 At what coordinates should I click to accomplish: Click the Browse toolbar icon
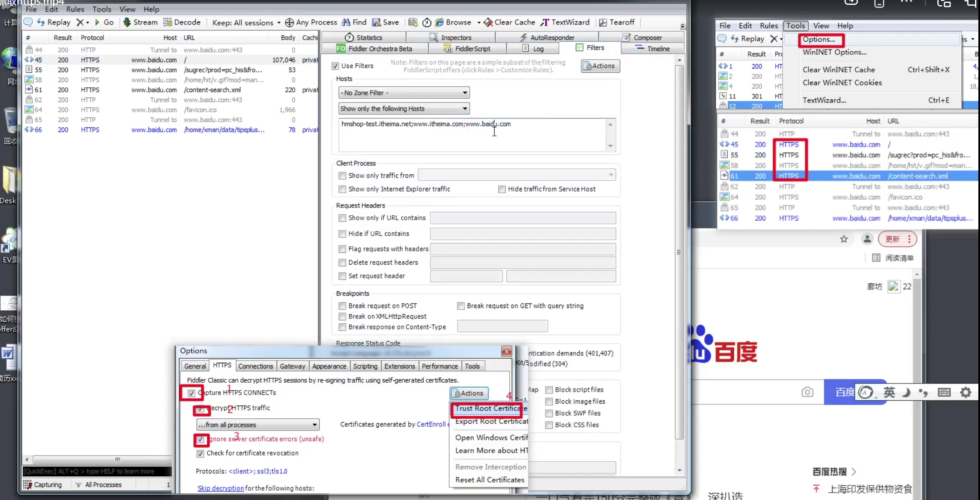click(440, 22)
